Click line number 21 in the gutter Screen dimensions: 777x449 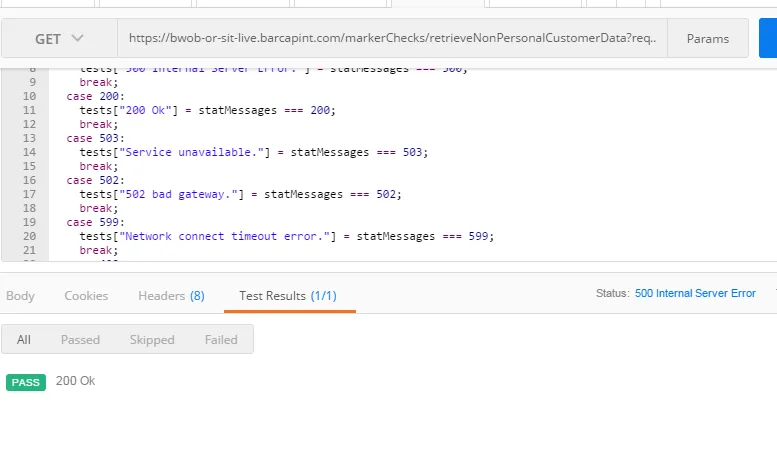coord(29,250)
